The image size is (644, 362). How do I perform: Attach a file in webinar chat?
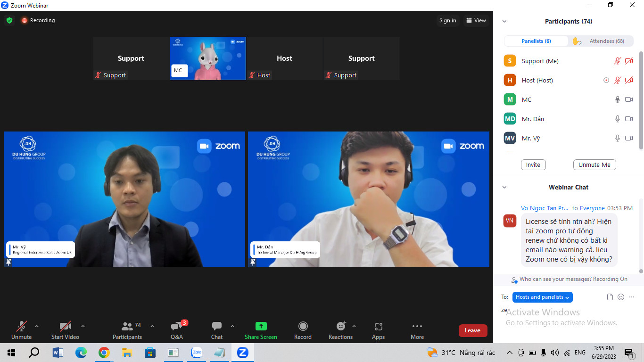(610, 297)
